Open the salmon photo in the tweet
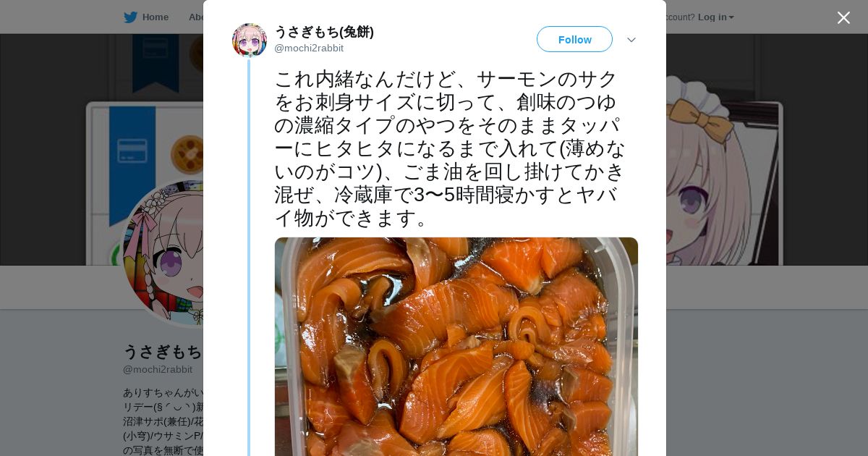Screen dimensions: 868x456 click(456, 347)
